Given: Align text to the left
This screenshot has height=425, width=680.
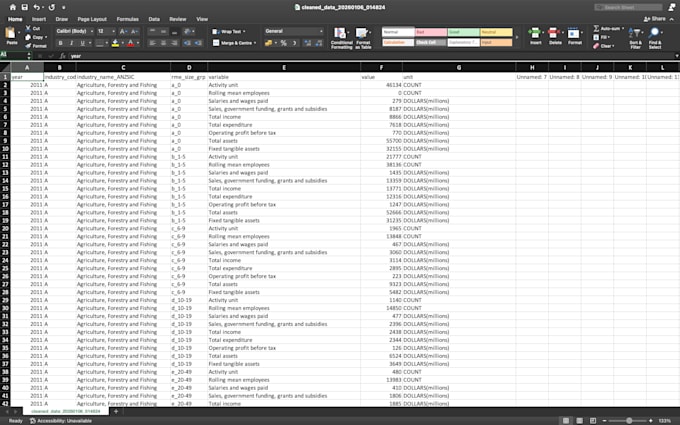Looking at the screenshot, I should (x=153, y=43).
